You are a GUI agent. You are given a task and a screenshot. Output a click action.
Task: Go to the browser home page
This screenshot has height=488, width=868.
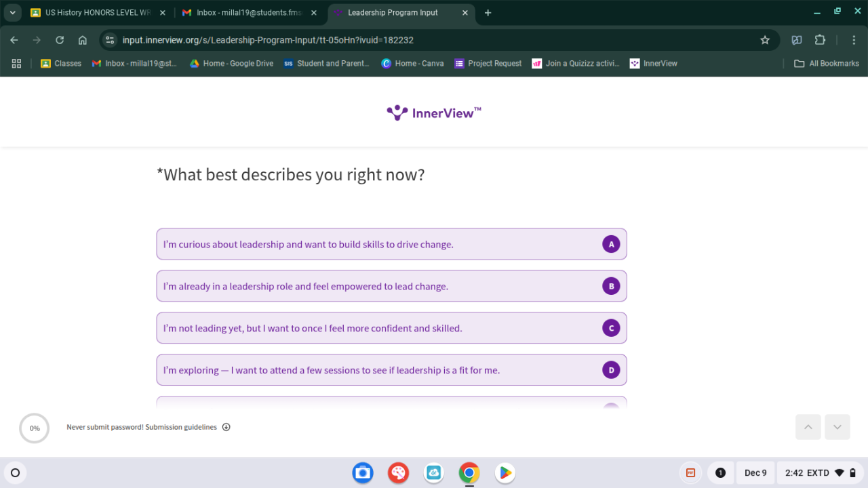(x=83, y=40)
